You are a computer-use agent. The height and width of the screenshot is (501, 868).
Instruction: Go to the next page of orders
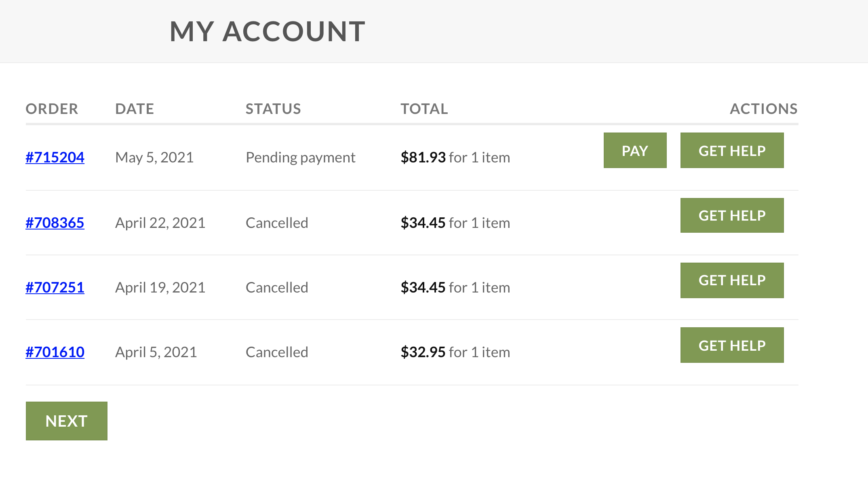67,421
